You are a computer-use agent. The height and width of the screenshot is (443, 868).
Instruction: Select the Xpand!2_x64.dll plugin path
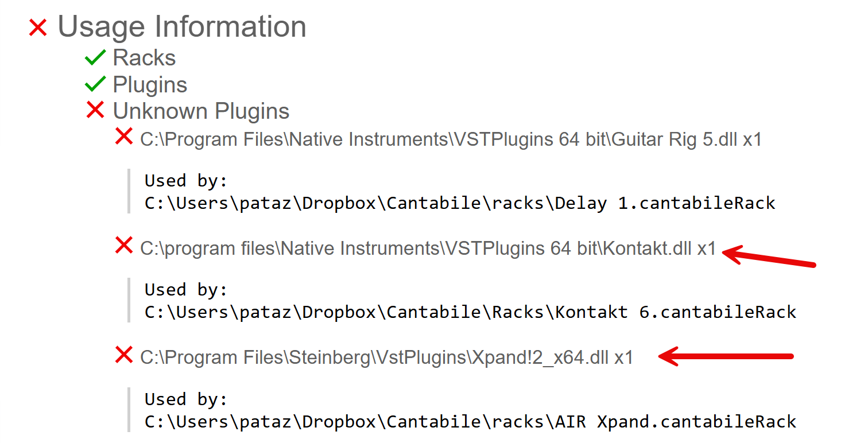[386, 357]
